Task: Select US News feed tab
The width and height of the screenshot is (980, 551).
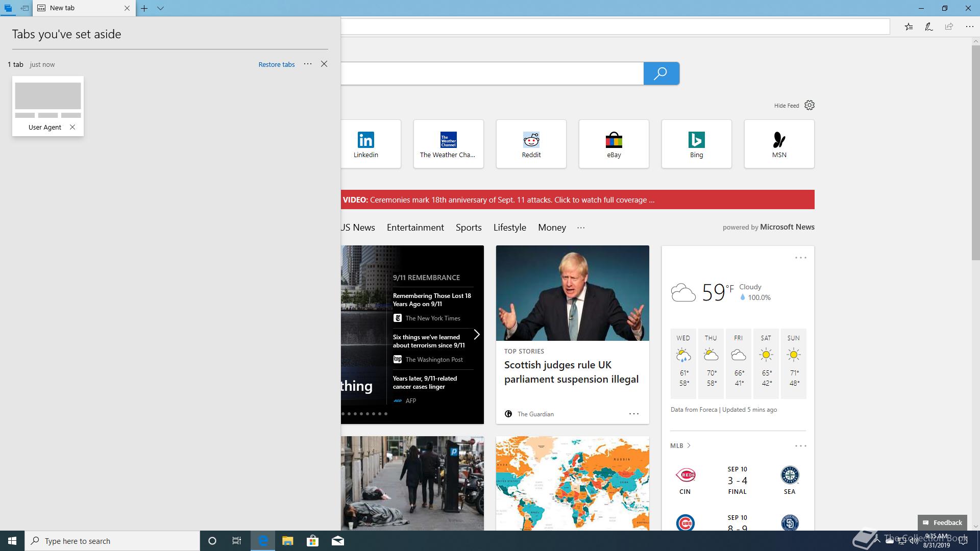Action: (358, 228)
